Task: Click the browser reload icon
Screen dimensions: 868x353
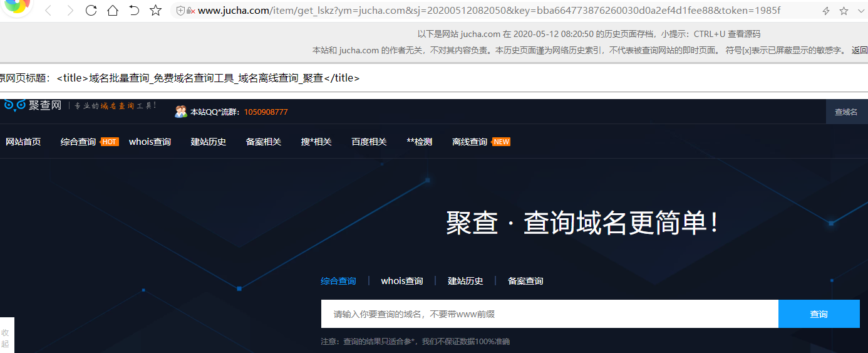Action: point(91,11)
